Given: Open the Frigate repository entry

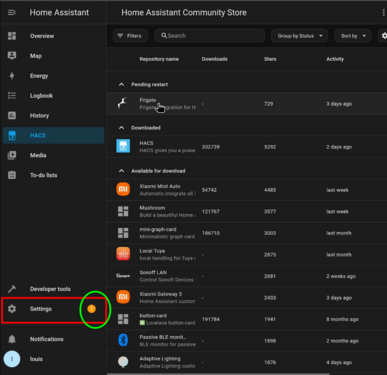Looking at the screenshot, I should (247, 104).
